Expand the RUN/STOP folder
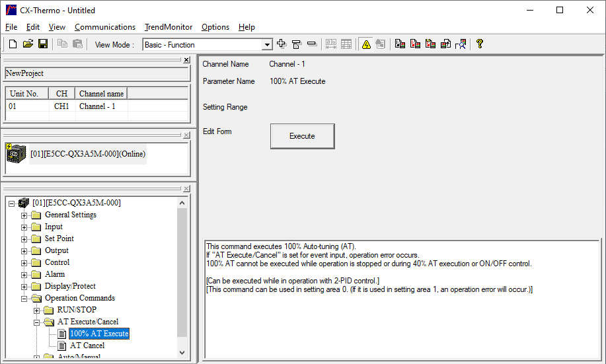606x364 pixels. [36, 310]
